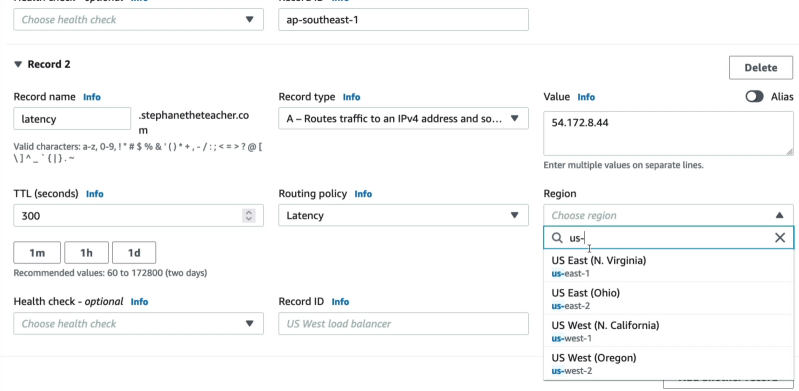Viewport: 799px width, 391px height.
Task: Open the Record type dropdown
Action: point(403,118)
